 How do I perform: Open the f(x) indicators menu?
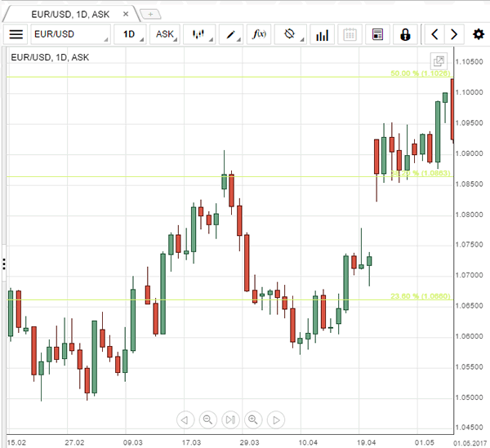260,34
